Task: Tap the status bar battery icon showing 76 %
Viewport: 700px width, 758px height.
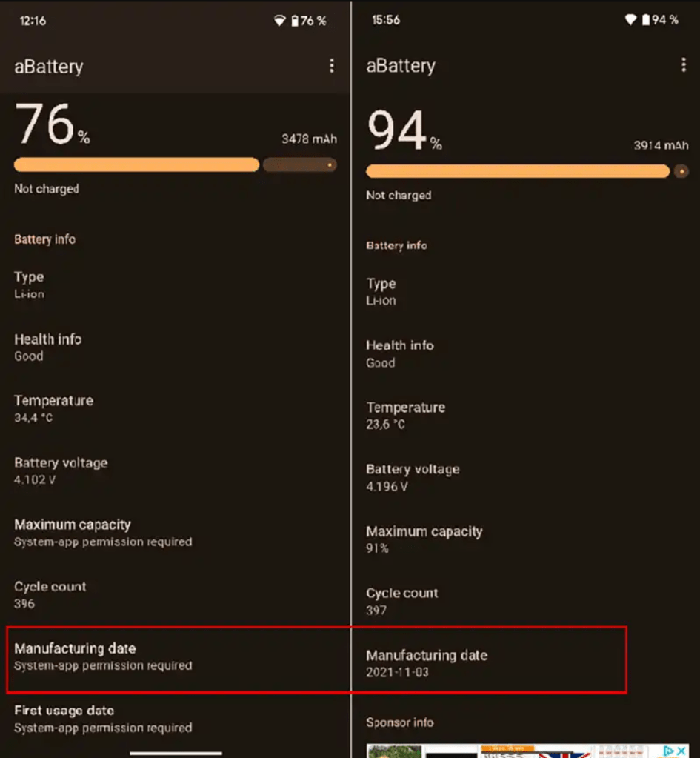Action: [x=294, y=21]
